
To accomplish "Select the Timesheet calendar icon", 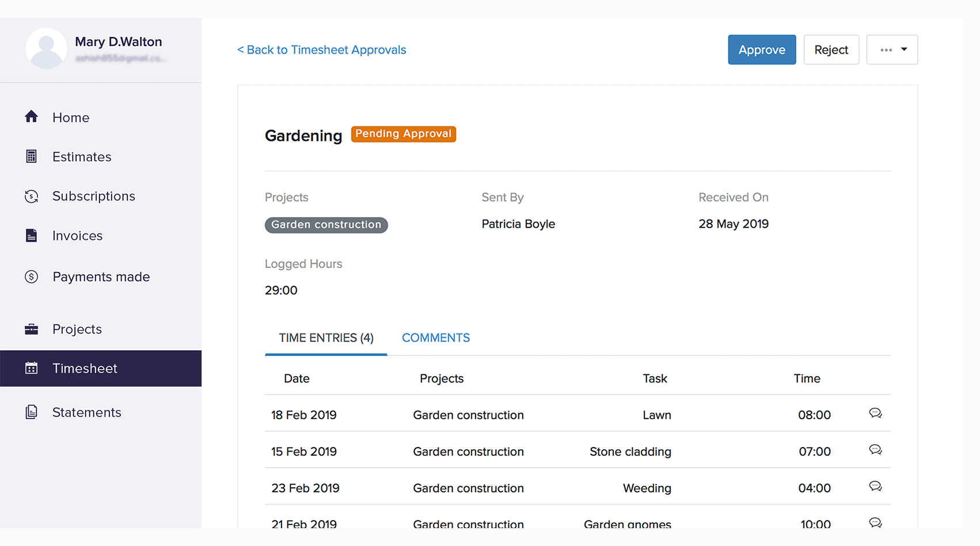I will point(32,368).
